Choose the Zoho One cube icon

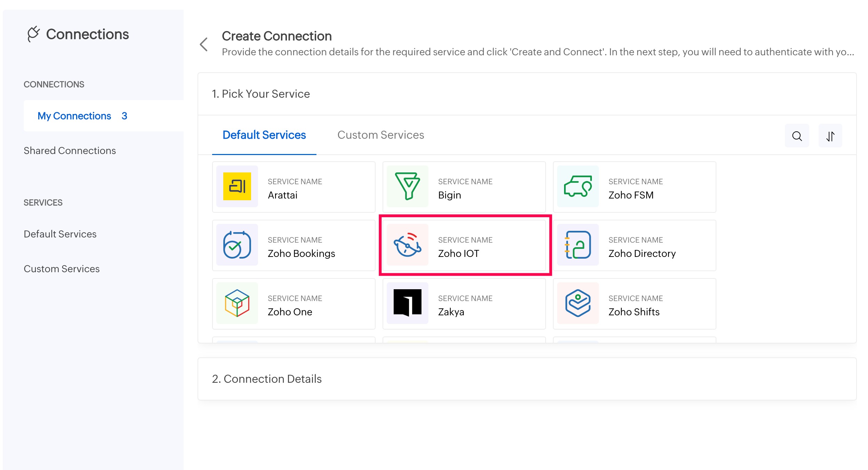click(x=237, y=303)
